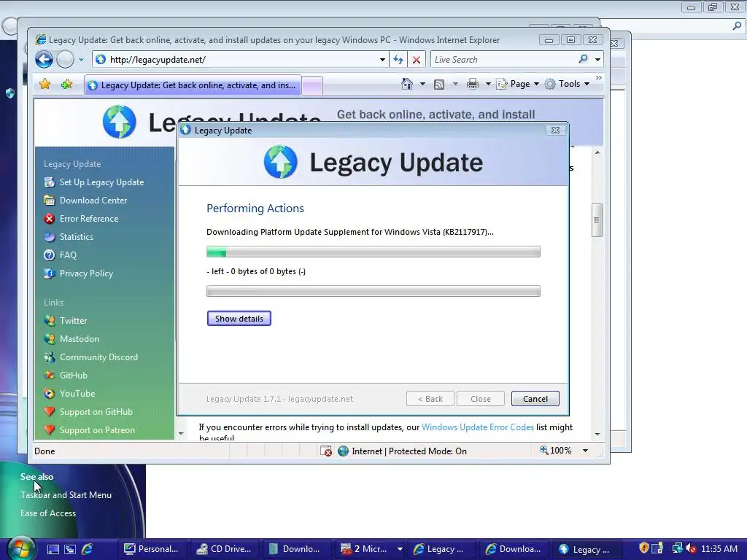The image size is (747, 560).
Task: Click the YouTube sidebar icon
Action: pos(49,393)
